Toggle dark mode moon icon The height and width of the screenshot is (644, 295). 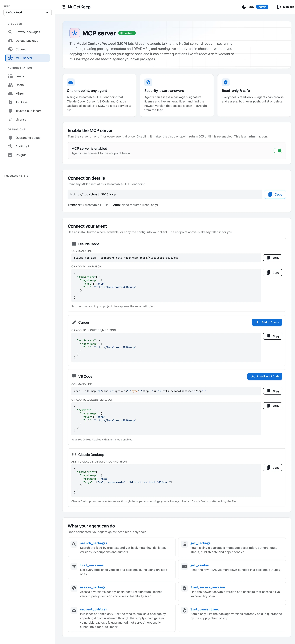coord(244,7)
